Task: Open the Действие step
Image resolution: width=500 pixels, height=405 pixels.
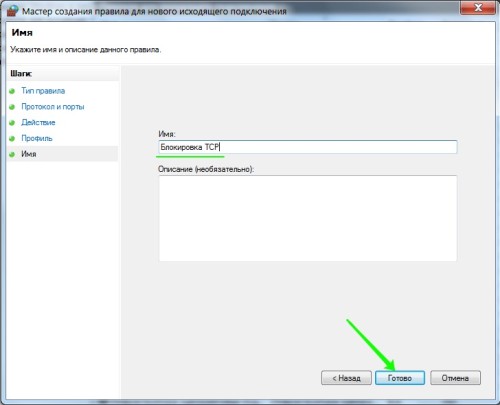Action: pos(38,122)
